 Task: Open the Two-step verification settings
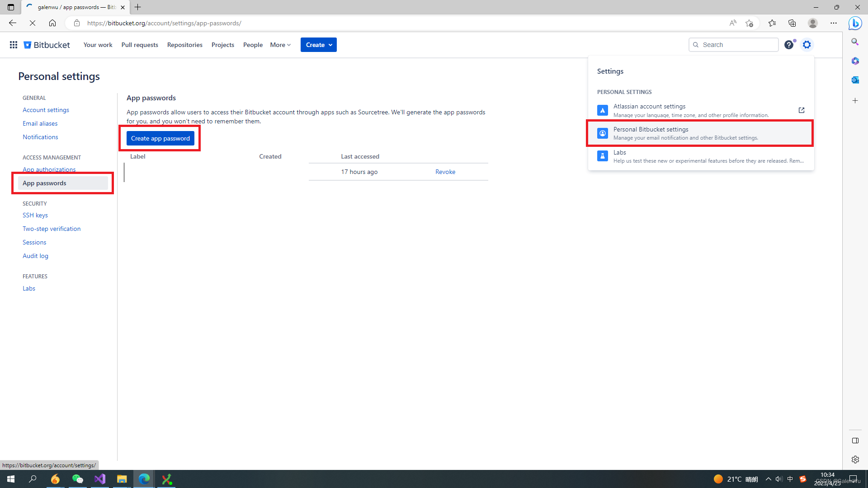(x=51, y=229)
